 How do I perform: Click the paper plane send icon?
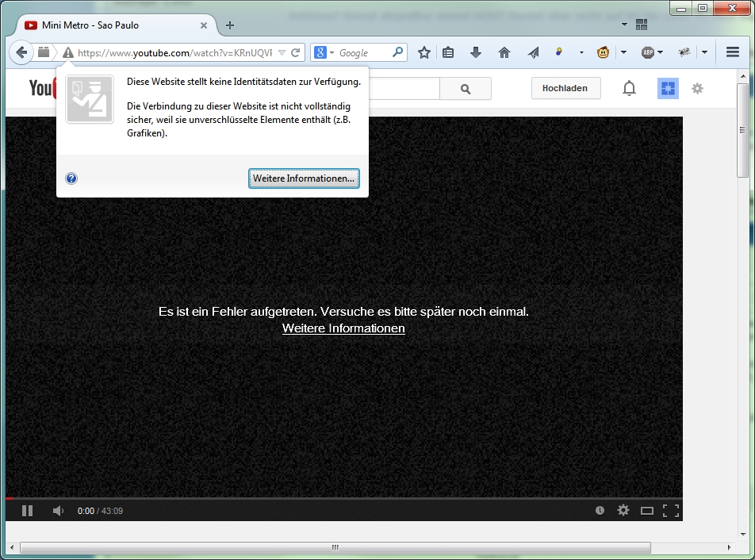pos(533,52)
